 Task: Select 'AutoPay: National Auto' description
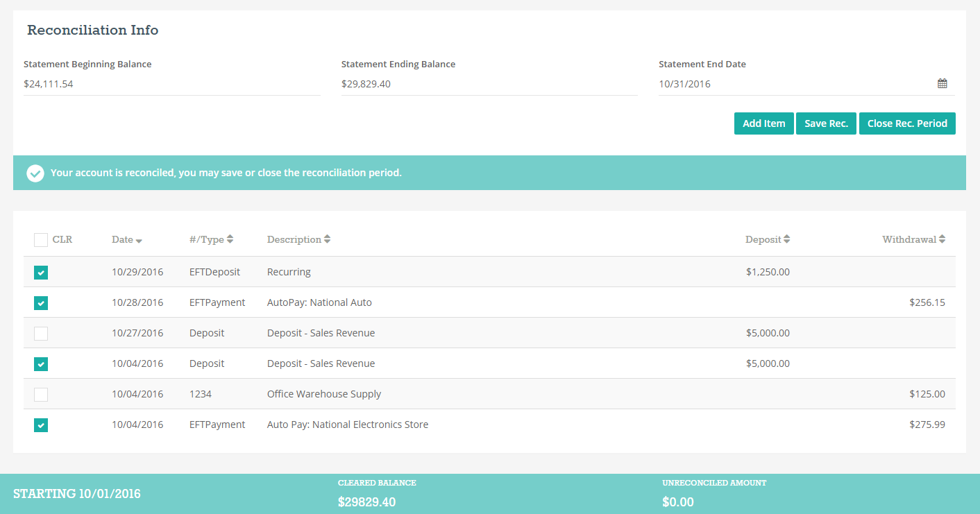click(319, 302)
